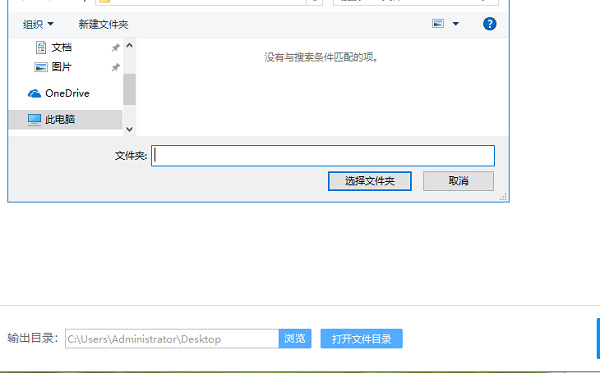600x373 pixels.
Task: Click the 此电脑 computer icon
Action: pos(34,120)
